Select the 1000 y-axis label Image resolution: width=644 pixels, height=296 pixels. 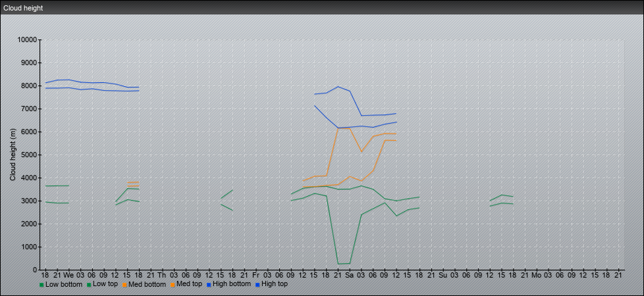pyautogui.click(x=29, y=247)
